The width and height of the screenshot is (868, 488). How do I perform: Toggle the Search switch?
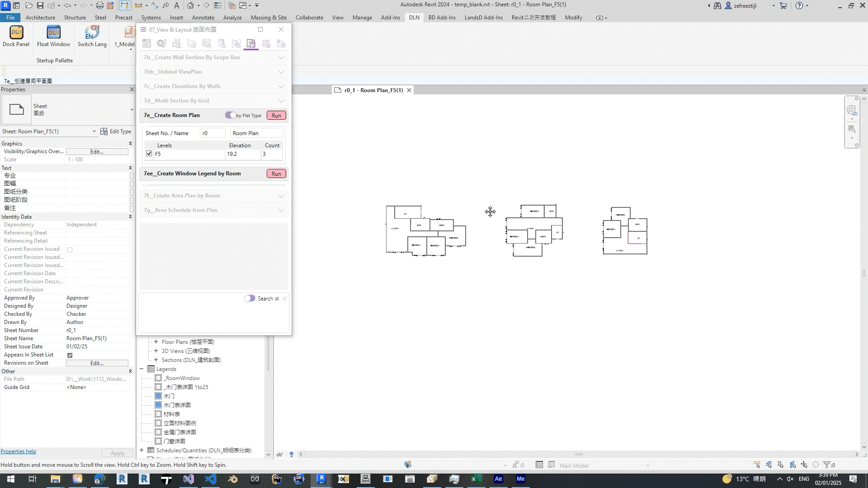250,298
